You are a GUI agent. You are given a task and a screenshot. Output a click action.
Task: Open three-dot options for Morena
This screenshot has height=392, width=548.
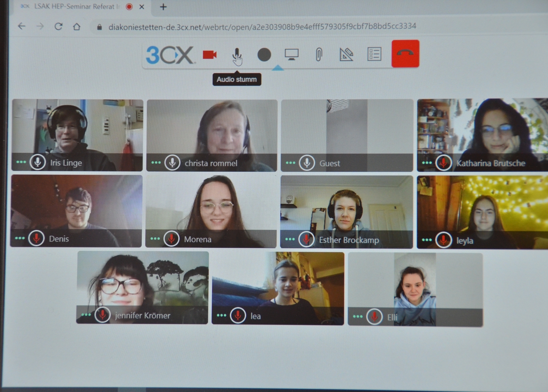(155, 239)
